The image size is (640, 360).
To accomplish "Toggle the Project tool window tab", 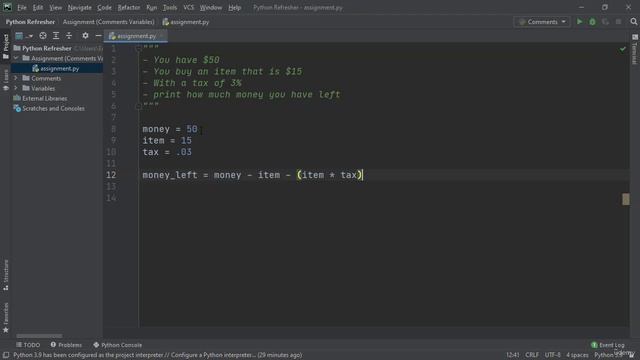I will (x=5, y=46).
